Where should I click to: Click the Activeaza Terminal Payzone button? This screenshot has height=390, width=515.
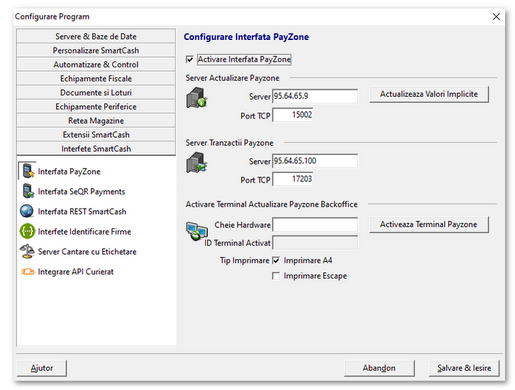click(x=429, y=224)
